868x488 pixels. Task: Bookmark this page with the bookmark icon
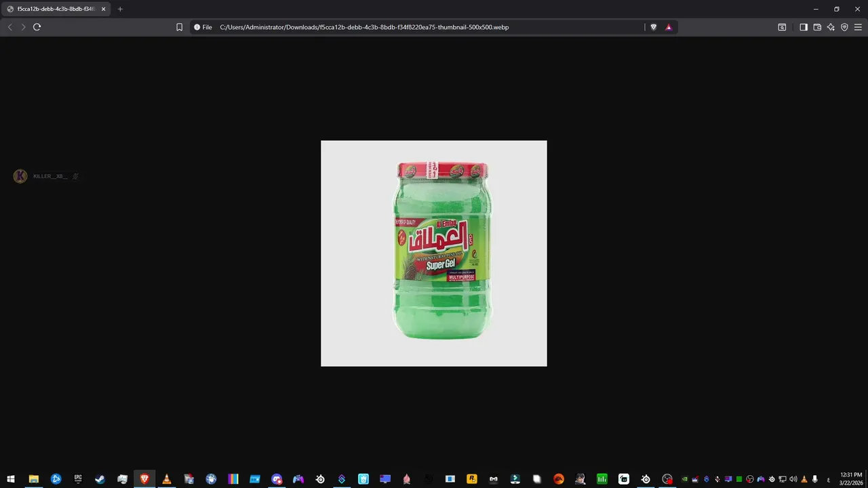coord(179,27)
